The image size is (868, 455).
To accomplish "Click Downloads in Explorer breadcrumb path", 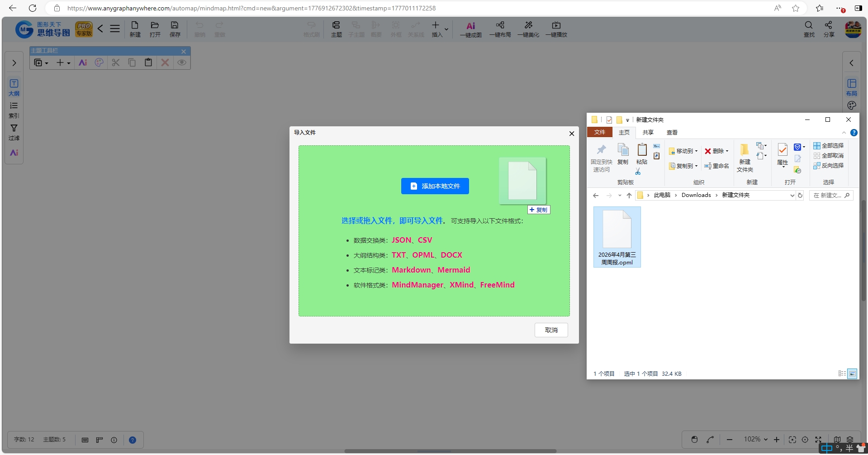I will click(x=696, y=195).
